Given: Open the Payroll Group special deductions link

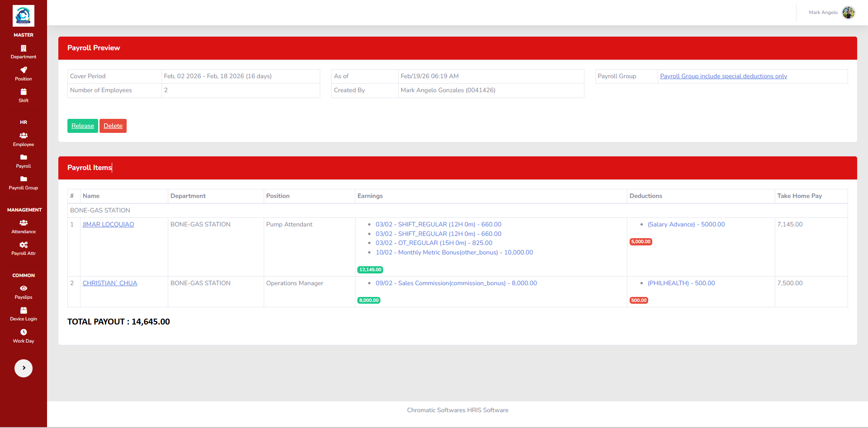Looking at the screenshot, I should click(x=723, y=76).
